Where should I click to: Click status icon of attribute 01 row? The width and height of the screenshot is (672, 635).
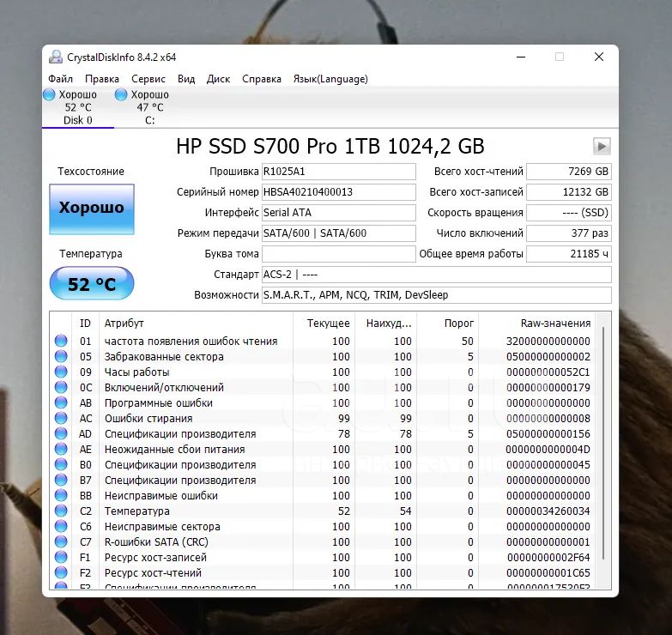(x=61, y=341)
